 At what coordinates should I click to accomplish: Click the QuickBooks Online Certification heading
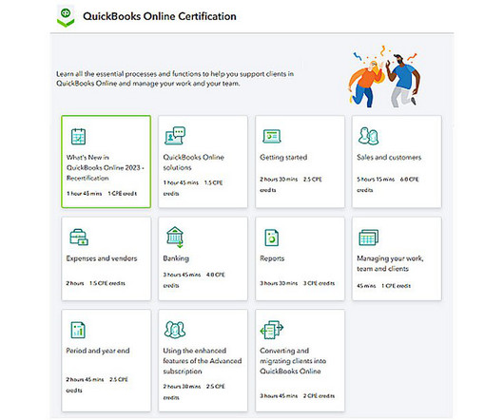160,16
